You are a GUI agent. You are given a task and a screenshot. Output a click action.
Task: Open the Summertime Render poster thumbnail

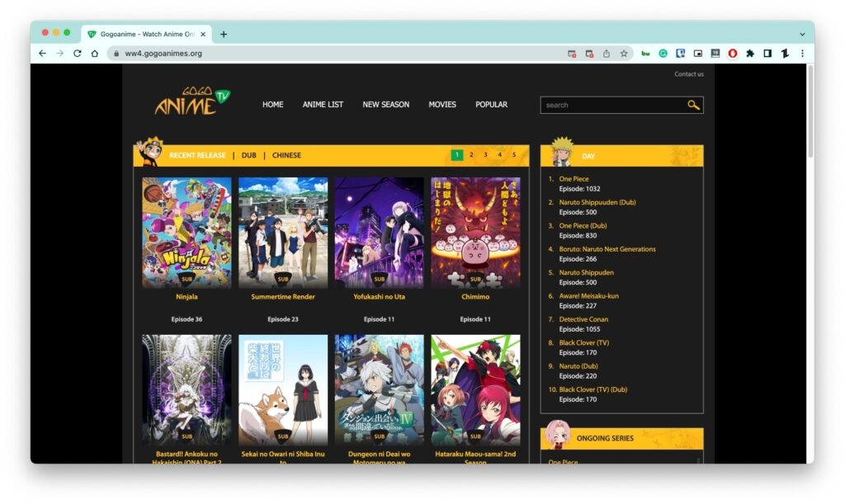(283, 233)
